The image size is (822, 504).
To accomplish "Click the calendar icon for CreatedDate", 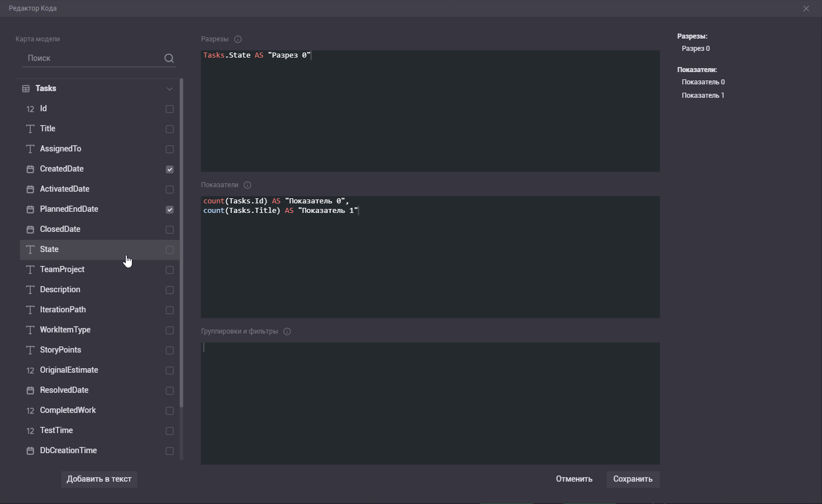I will click(x=30, y=169).
